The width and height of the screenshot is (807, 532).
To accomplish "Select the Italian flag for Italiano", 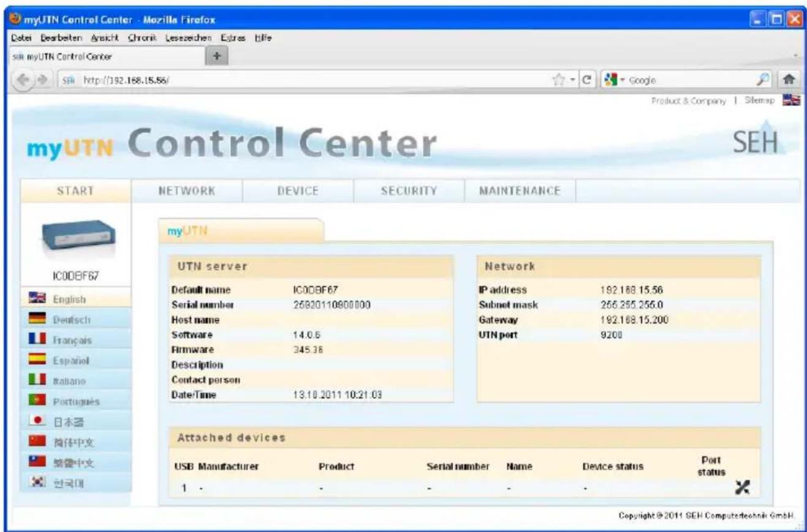I will pyautogui.click(x=37, y=381).
